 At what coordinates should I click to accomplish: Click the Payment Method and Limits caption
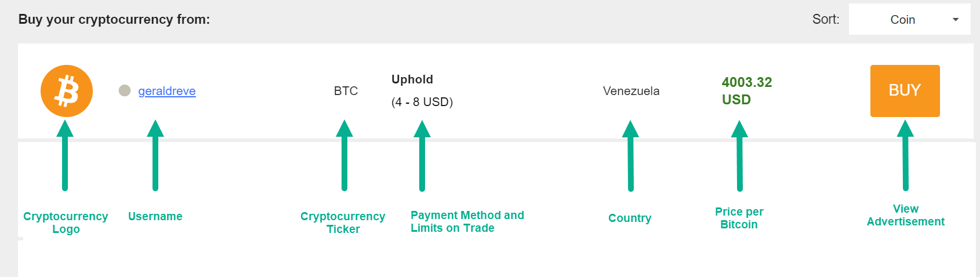coord(467,221)
